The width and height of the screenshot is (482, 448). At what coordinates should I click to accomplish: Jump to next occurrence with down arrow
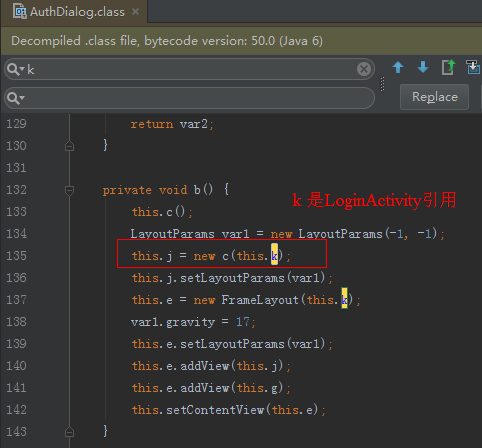point(423,67)
